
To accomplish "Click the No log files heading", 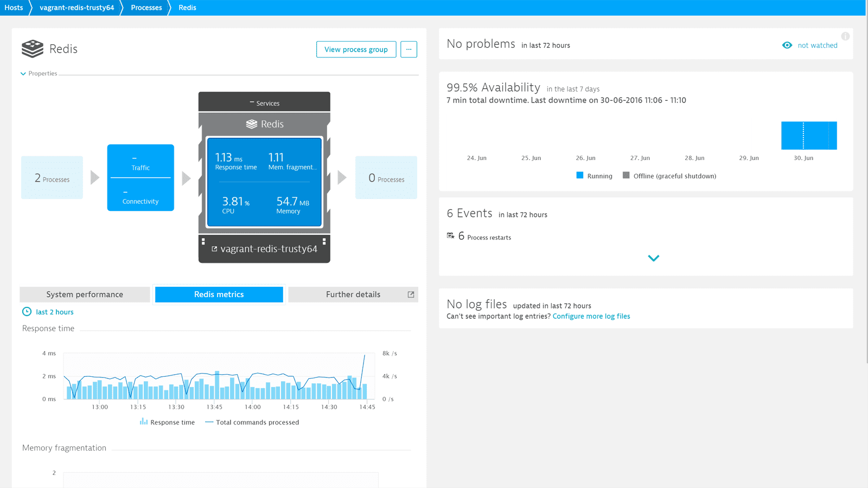I will pos(477,304).
